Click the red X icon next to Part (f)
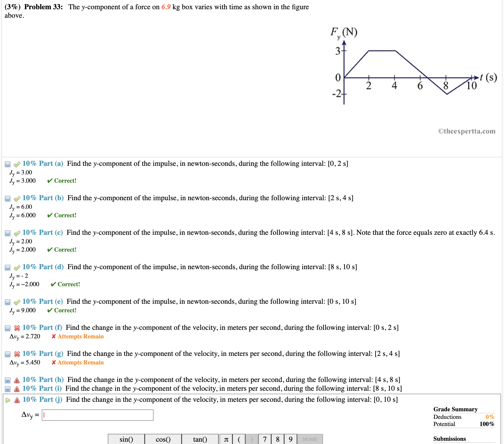Screen dimensions: 504x444 [17, 328]
